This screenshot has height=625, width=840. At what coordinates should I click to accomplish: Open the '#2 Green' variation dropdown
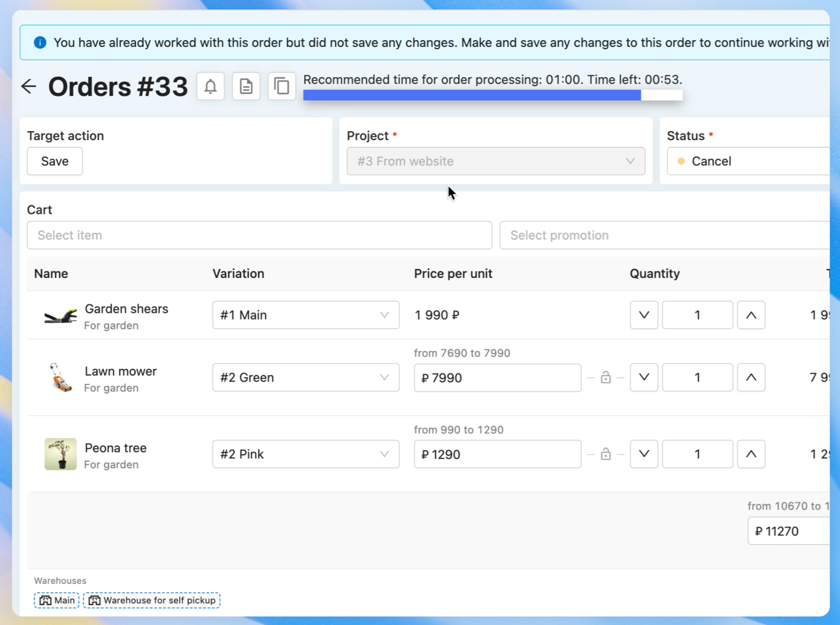point(306,377)
